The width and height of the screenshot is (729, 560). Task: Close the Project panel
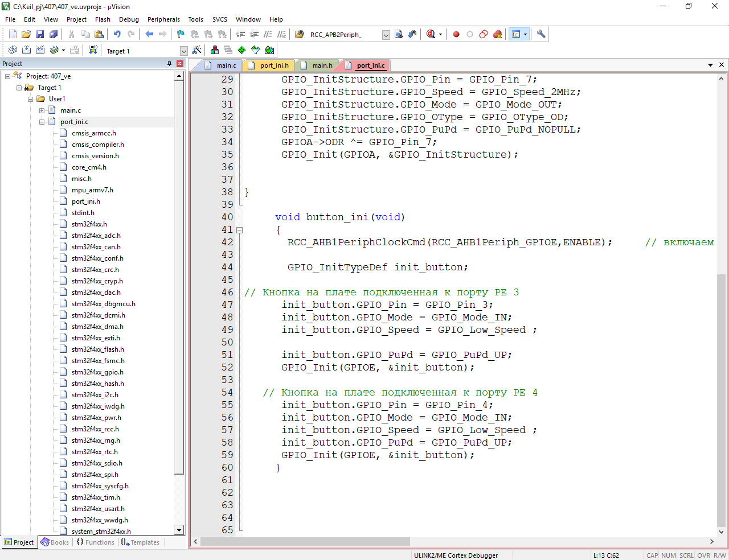pos(180,64)
